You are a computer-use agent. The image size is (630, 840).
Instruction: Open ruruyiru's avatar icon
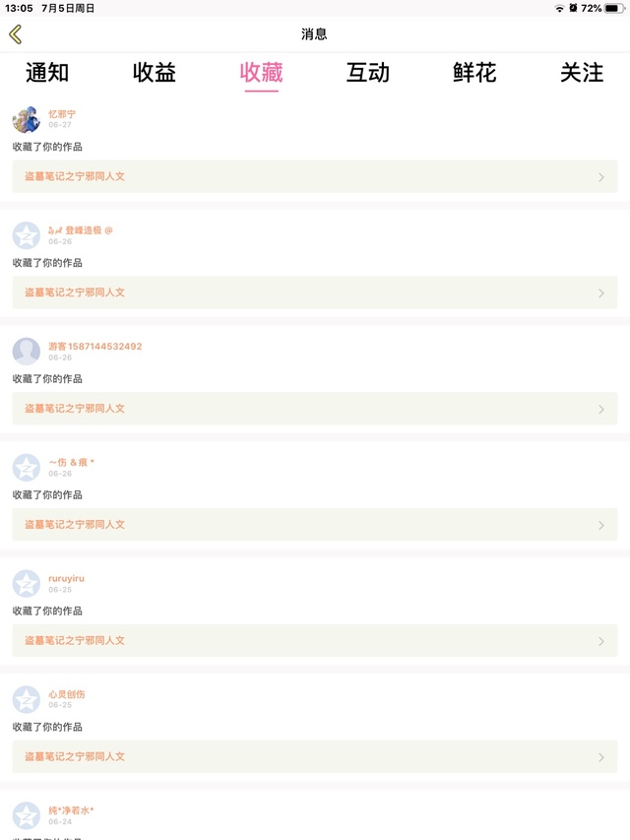[x=26, y=584]
